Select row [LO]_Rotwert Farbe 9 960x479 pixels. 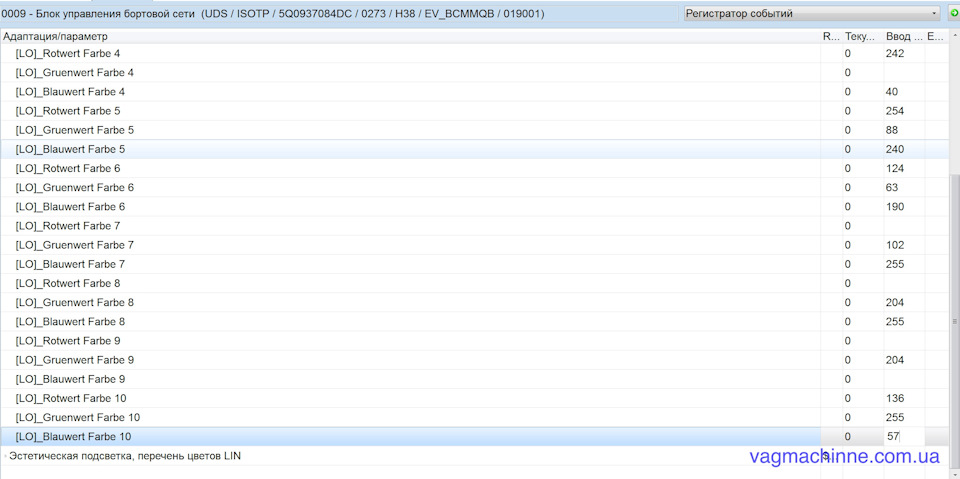pos(474,341)
